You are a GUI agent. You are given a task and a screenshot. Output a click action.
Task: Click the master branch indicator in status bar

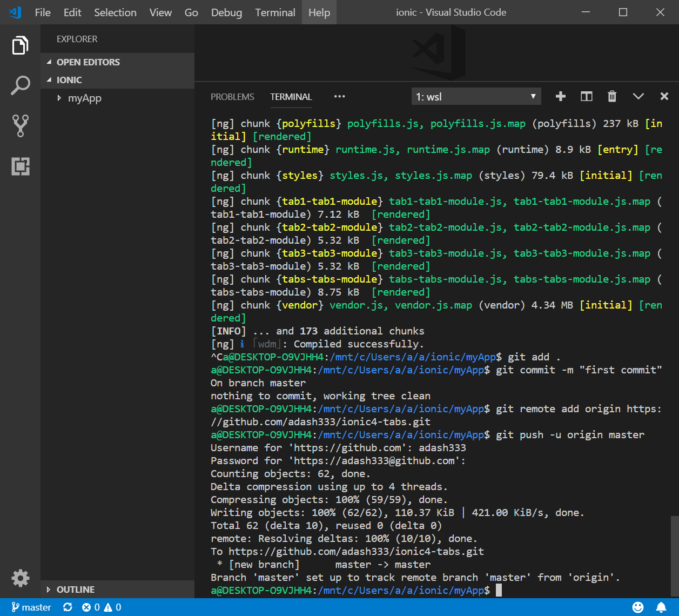click(x=31, y=607)
